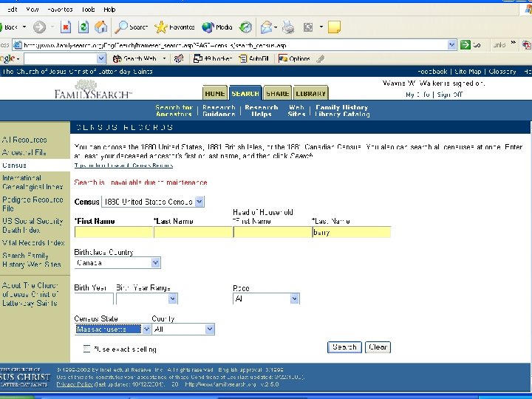The width and height of the screenshot is (532, 399).
Task: Switch to the LIBRARY tab
Action: pyautogui.click(x=310, y=93)
